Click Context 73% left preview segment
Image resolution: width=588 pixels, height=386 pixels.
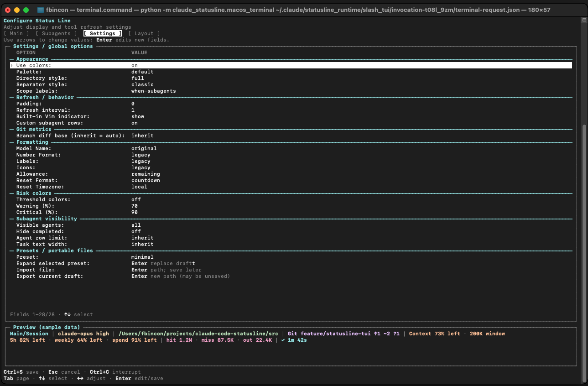pos(435,334)
